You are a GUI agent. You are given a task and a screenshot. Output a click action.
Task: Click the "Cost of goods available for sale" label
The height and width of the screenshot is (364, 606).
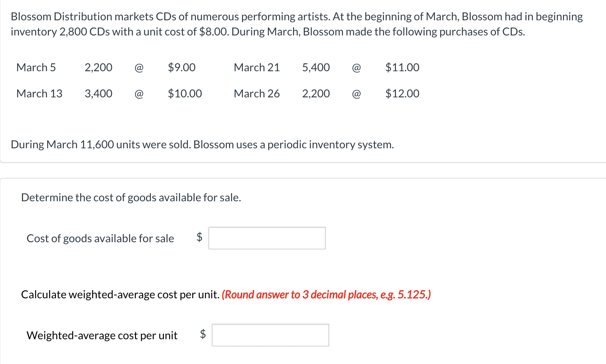[100, 238]
